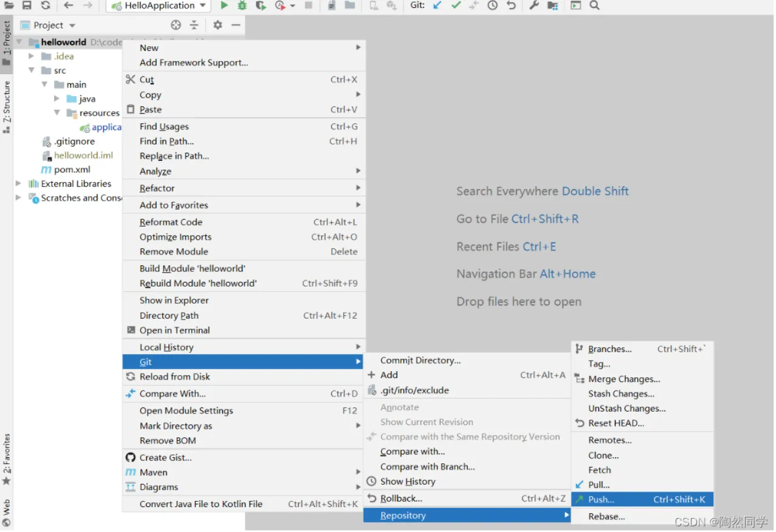Expand the .idea folder
776x532 pixels.
(x=32, y=56)
